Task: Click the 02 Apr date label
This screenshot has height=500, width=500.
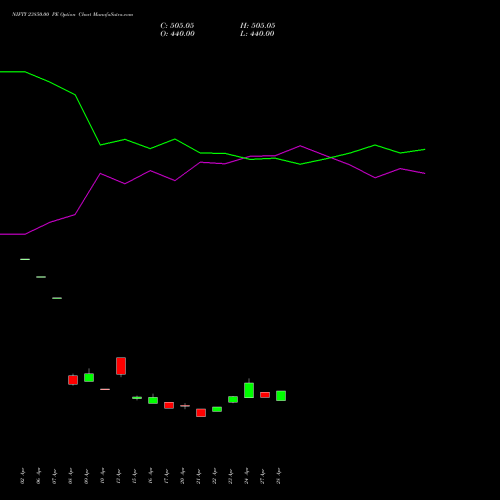Action: 23,476
